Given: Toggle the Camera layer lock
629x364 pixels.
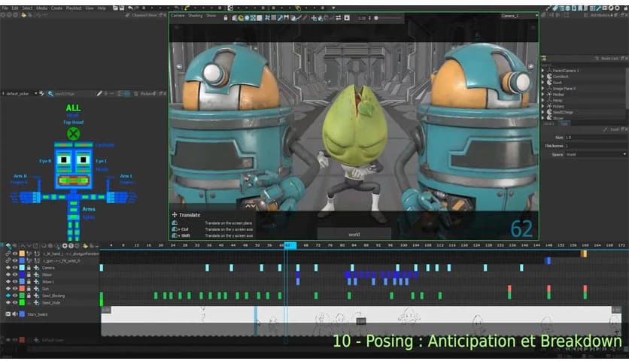Looking at the screenshot, I should point(29,268).
